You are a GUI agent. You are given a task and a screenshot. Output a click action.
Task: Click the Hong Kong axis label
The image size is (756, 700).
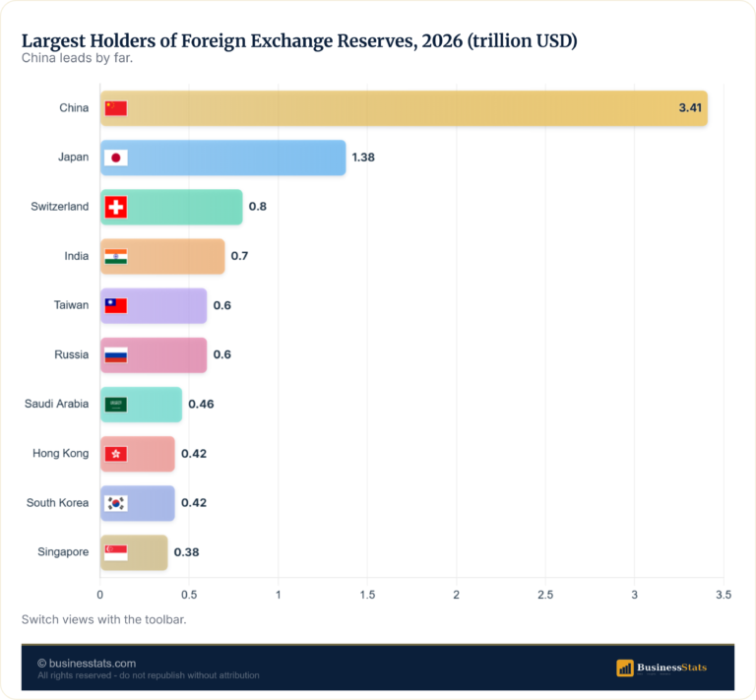tap(61, 454)
